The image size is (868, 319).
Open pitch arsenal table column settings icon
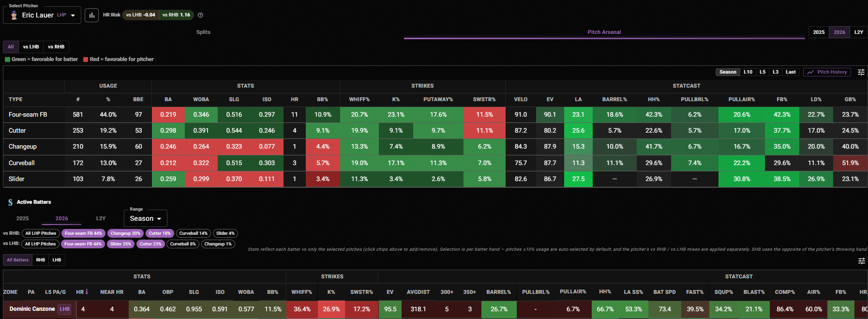tap(861, 72)
